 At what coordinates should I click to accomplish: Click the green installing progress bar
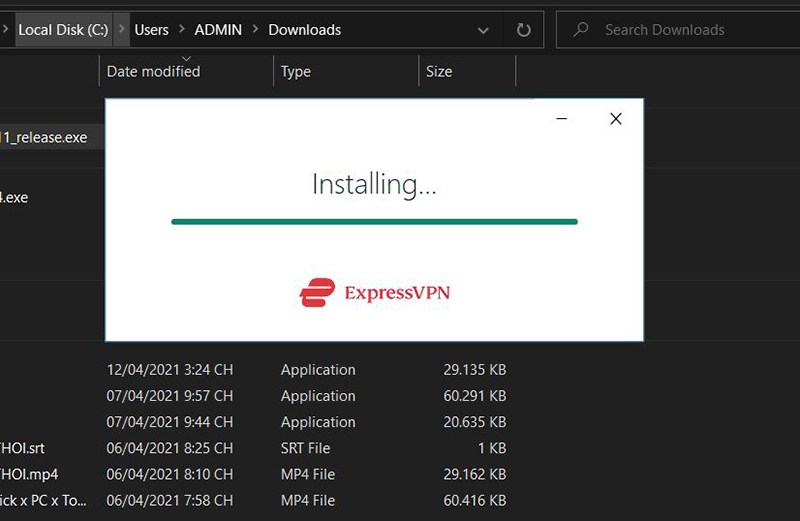tap(374, 221)
